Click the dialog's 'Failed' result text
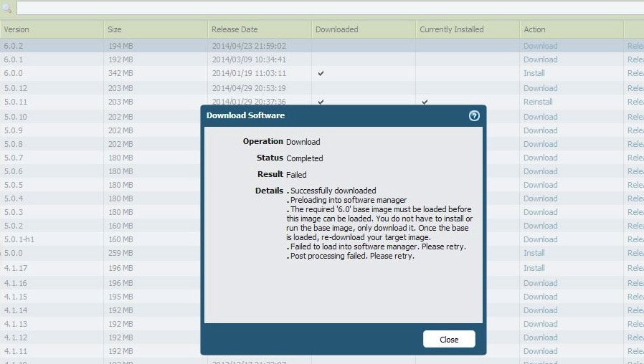Image resolution: width=644 pixels, height=364 pixels. [296, 175]
